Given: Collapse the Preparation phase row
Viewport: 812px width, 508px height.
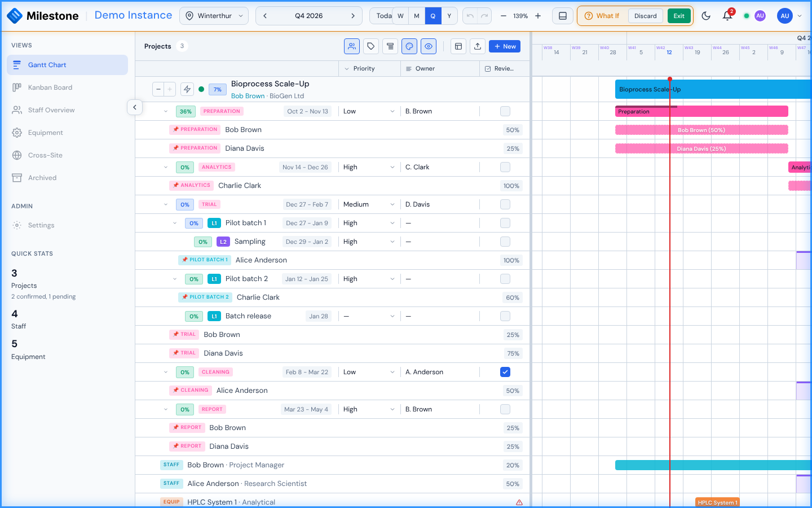Looking at the screenshot, I should tap(166, 111).
